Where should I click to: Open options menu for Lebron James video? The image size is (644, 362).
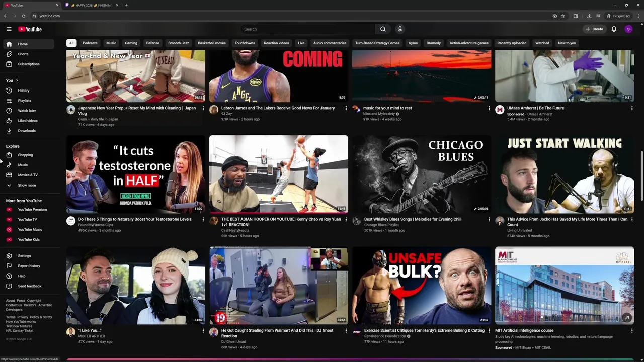(346, 108)
